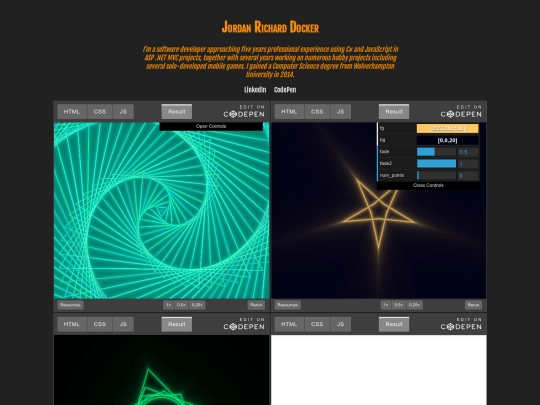
Task: Rerun the star pen
Action: (x=474, y=305)
